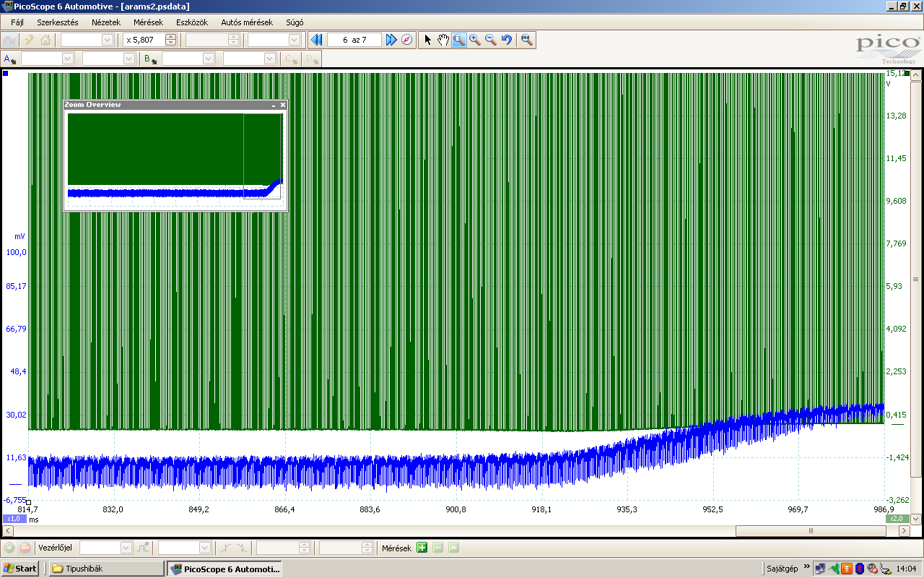Viewport: 924px width, 578px height.
Task: Adjust the x 5,807 zoom stepper
Action: [170, 40]
